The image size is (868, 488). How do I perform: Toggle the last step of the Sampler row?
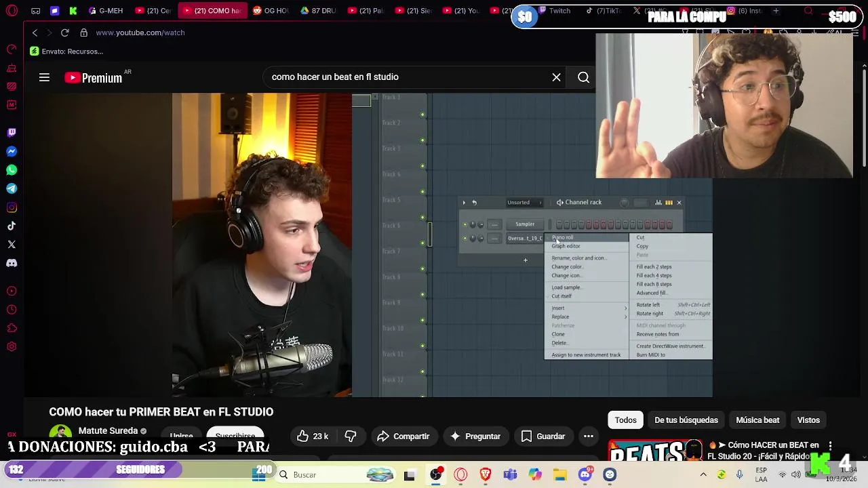(669, 225)
